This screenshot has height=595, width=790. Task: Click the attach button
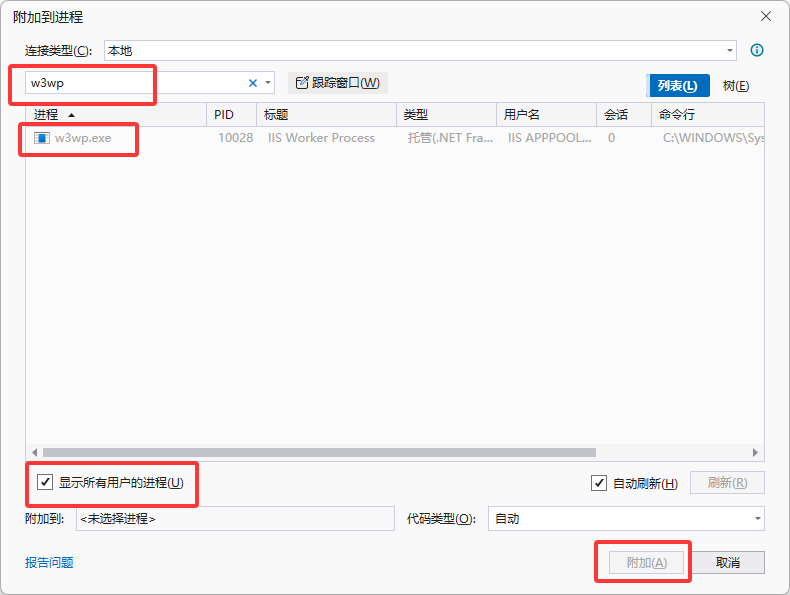point(646,563)
